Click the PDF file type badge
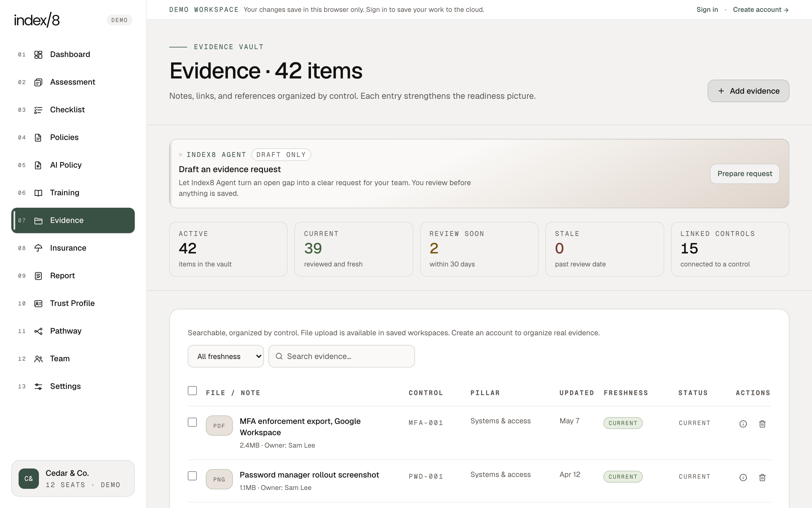The image size is (812, 508). coord(219,426)
